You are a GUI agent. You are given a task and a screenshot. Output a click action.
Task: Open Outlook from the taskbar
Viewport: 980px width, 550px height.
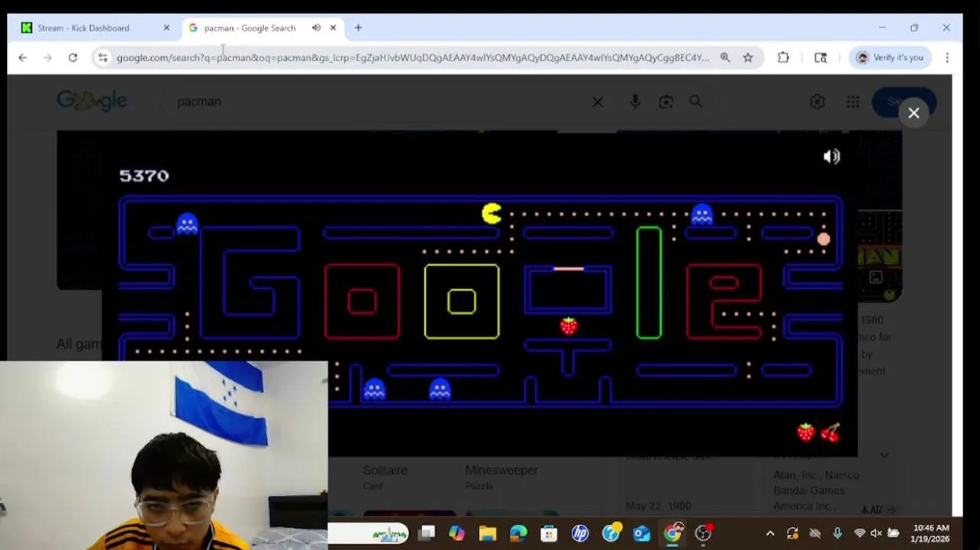coord(642,533)
